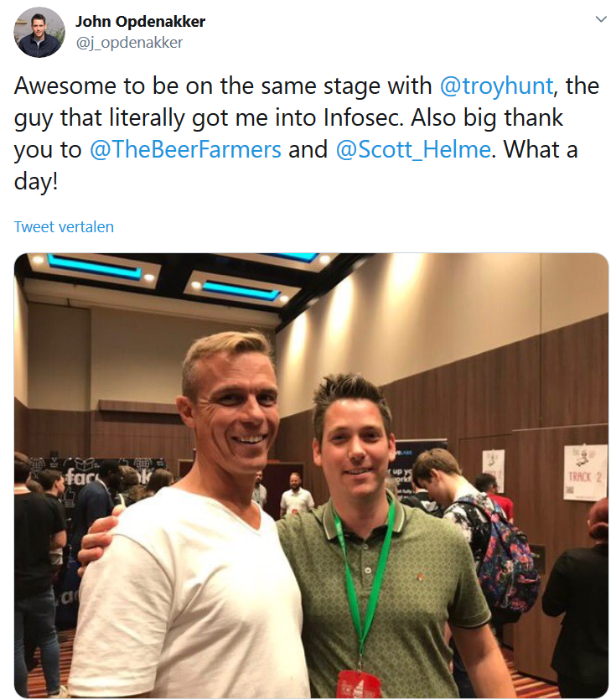Expand the tweet options chevron
This screenshot has height=700, width=616.
tap(601, 18)
